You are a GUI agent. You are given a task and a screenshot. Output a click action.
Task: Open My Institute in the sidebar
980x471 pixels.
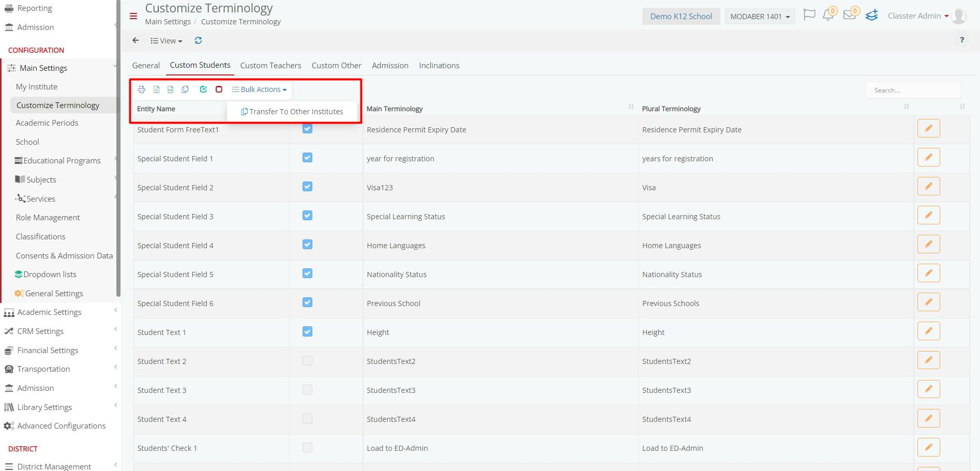pos(37,87)
